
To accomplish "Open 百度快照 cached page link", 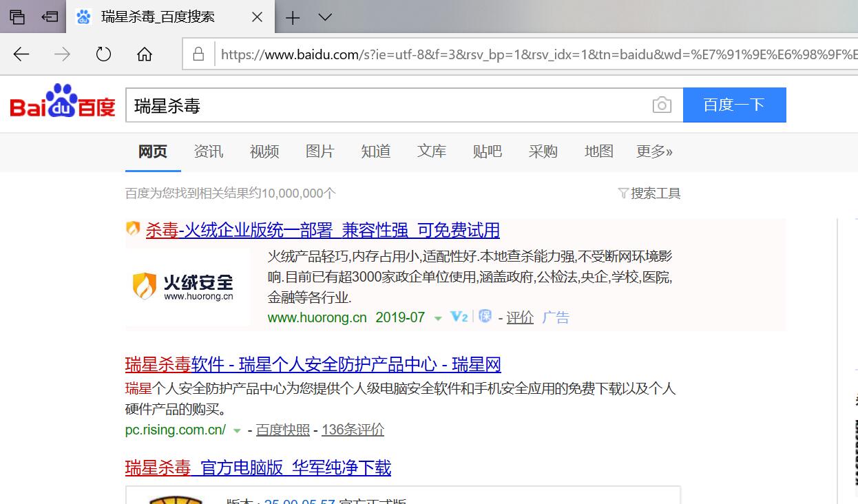I will pos(283,430).
